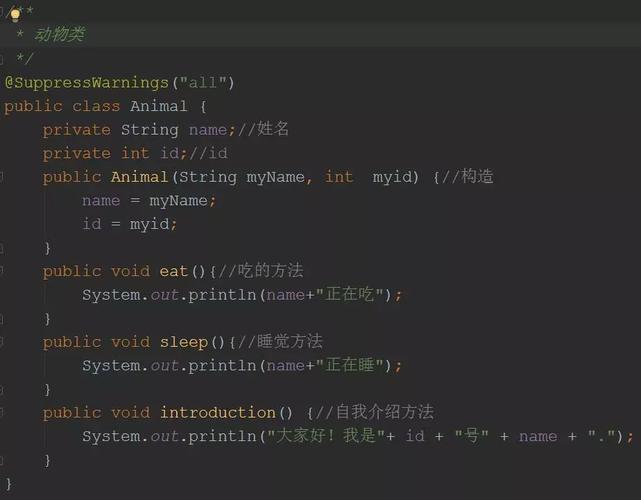
Task: Click the 'myName,' constructor parameter
Action: pyautogui.click(x=279, y=177)
